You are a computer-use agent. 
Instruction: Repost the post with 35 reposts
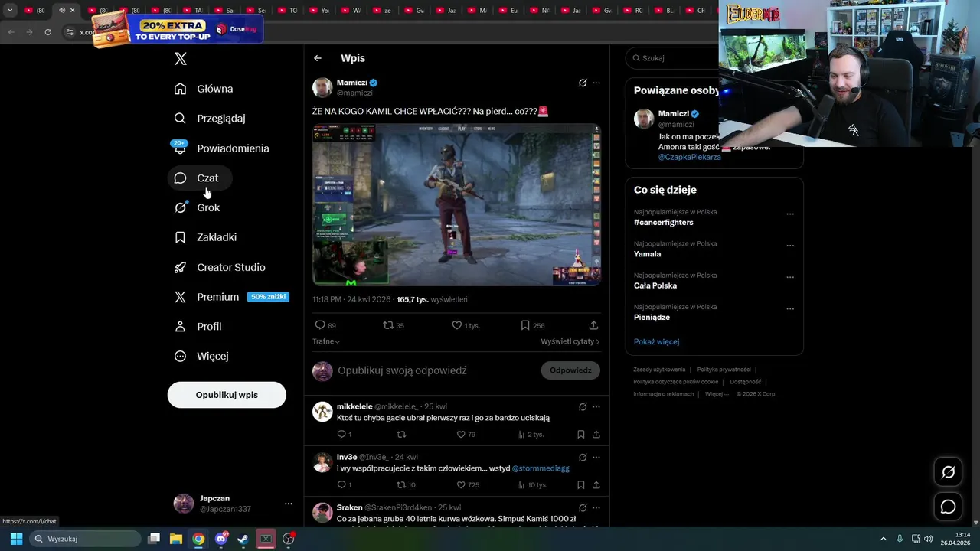coord(393,325)
